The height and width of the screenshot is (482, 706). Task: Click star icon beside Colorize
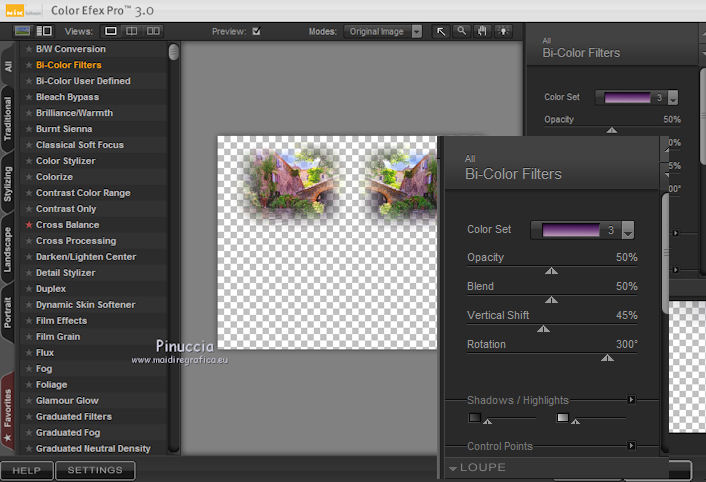coord(29,177)
